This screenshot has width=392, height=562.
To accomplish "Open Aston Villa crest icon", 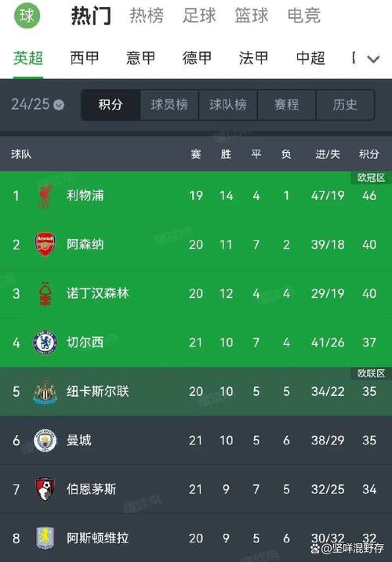I will pos(45,538).
